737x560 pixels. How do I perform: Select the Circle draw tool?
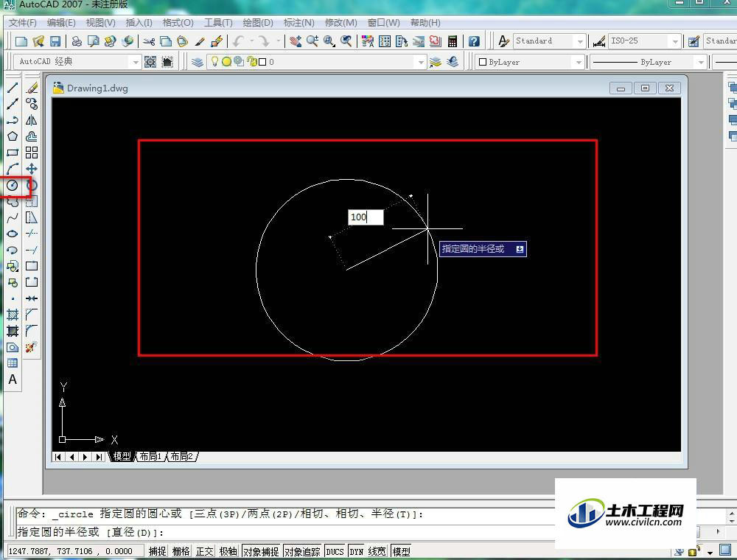pos(13,185)
